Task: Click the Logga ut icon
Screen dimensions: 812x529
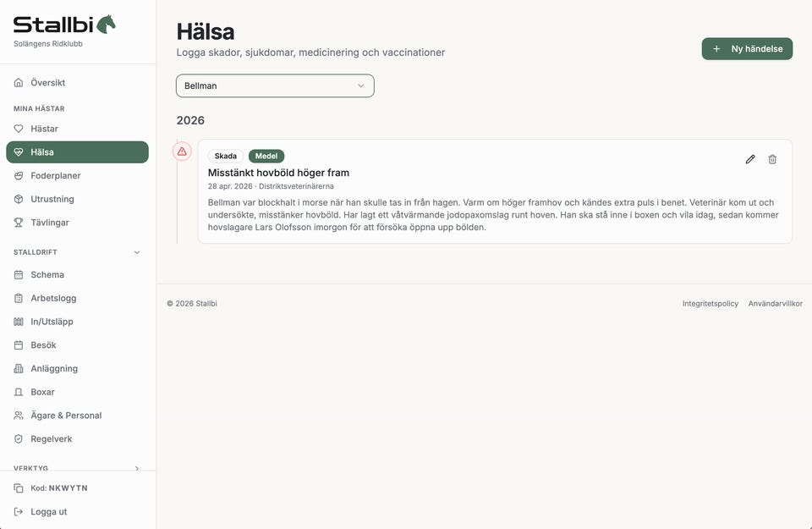Action: coord(19,512)
